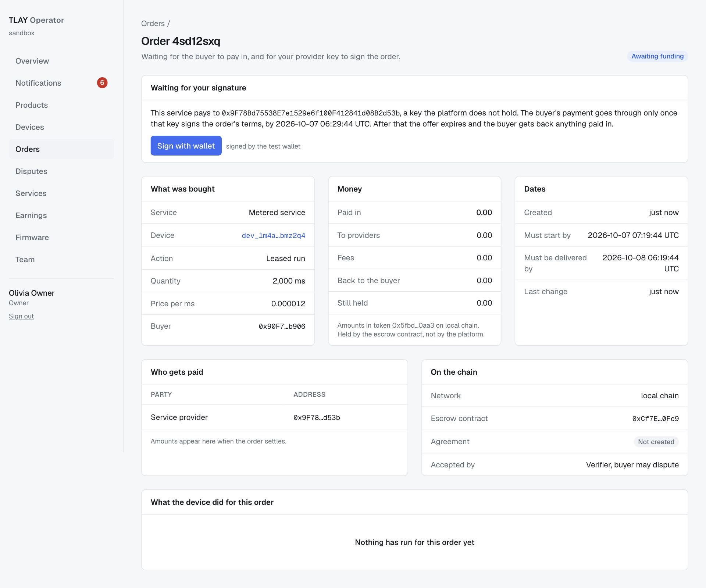Click the Service provider party cell
The width and height of the screenshot is (706, 588).
tap(179, 417)
